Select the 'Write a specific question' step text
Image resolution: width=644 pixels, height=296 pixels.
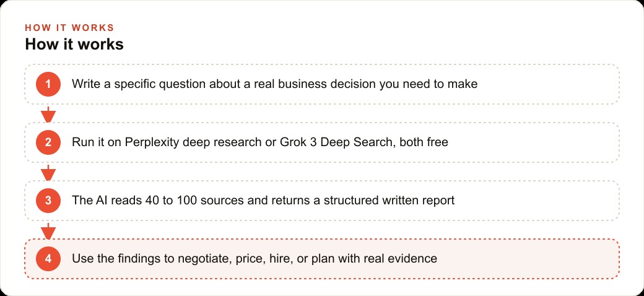coord(274,84)
